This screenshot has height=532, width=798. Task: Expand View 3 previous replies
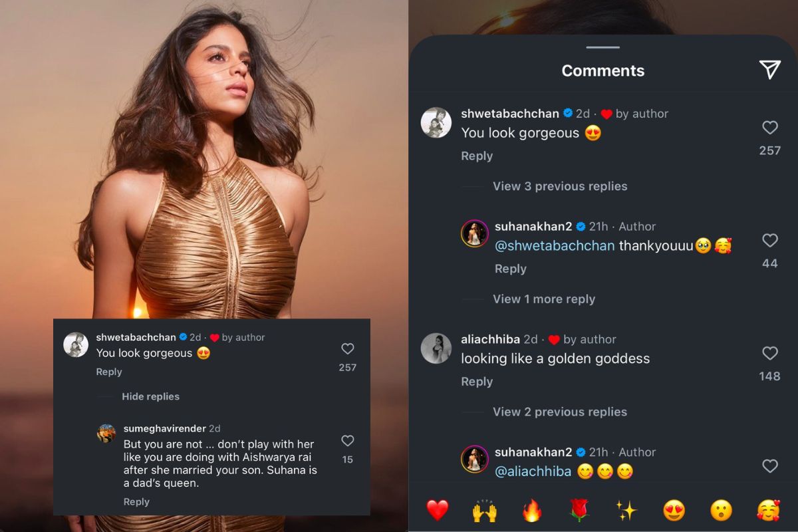559,186
